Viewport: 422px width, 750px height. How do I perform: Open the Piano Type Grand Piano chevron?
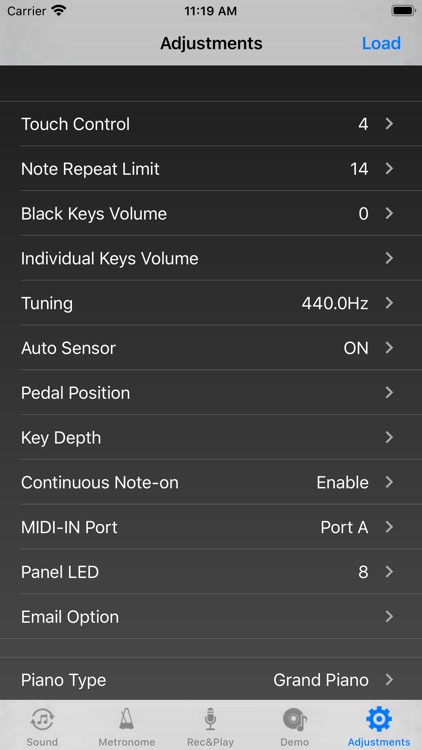(x=389, y=679)
